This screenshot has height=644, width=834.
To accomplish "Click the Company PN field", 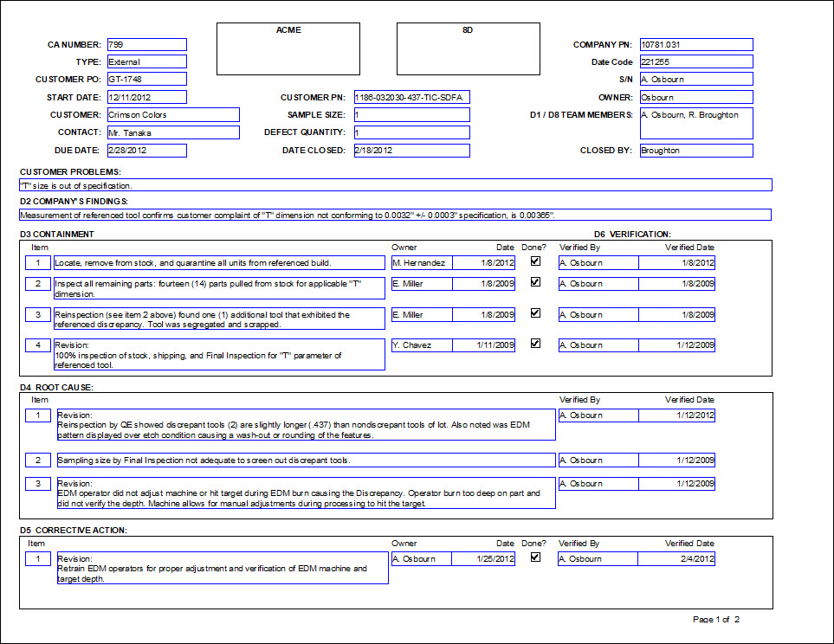I will 695,45.
